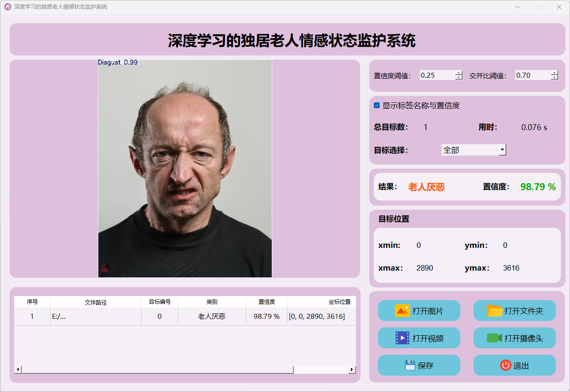The image size is (570, 392).
Task: Click the app icon in title bar
Action: point(7,7)
